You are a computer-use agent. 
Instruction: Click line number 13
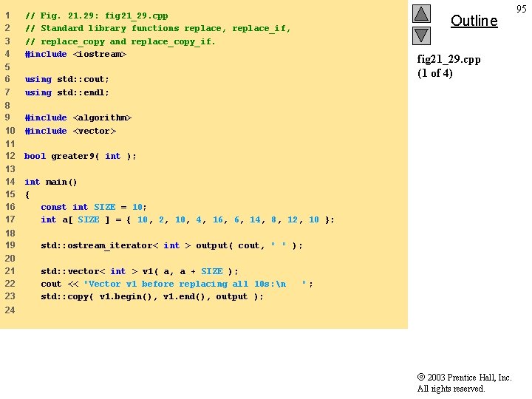point(10,169)
